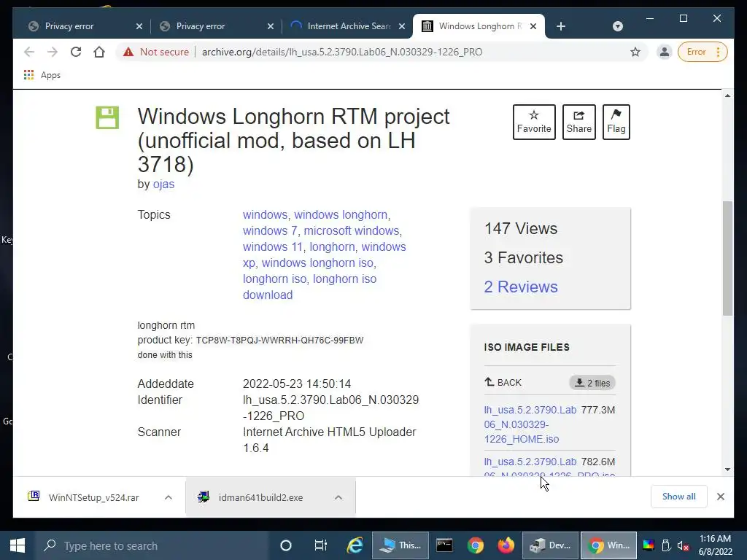Switch to This PC taskbar window
Viewport: 747px width, 560px height.
400,545
